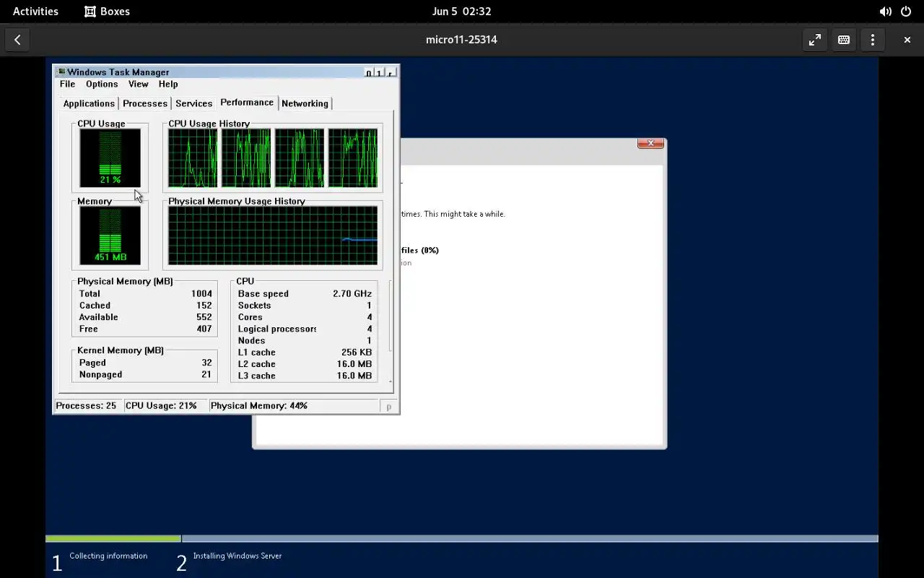Click the Memory gauge showing 451 MB

point(110,236)
